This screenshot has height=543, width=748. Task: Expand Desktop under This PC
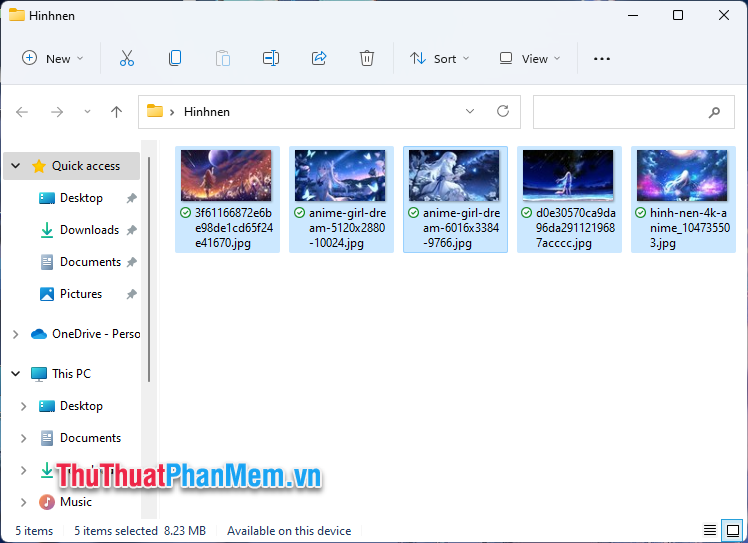[23, 406]
